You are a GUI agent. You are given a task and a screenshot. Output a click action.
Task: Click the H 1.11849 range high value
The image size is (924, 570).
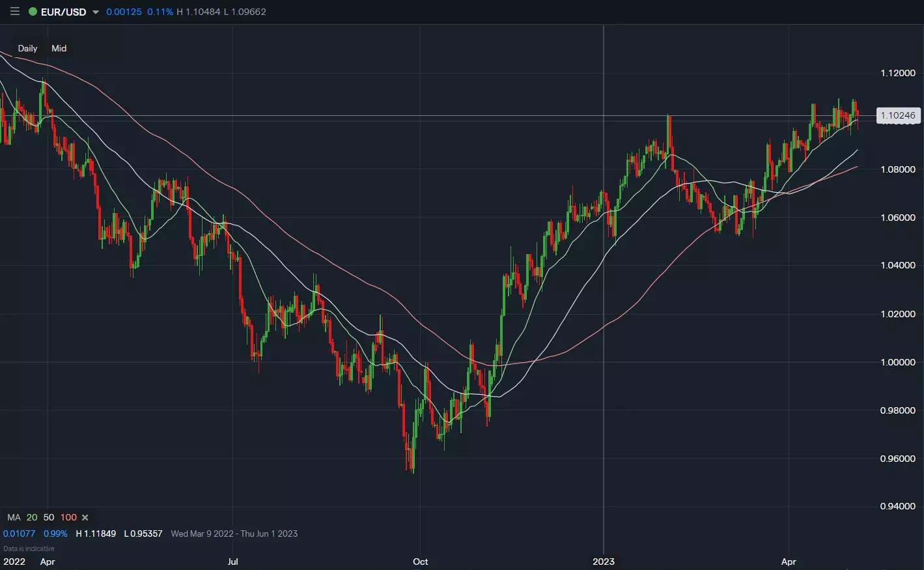96,534
